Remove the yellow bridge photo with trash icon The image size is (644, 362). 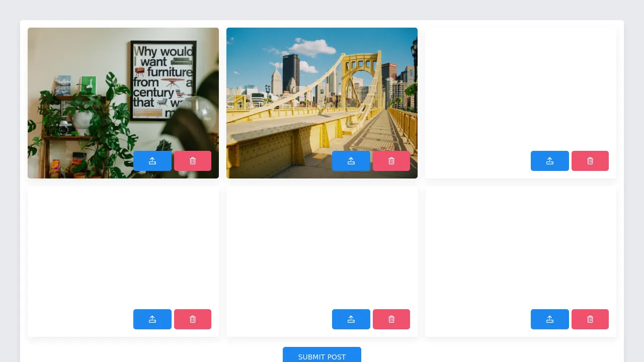(391, 161)
